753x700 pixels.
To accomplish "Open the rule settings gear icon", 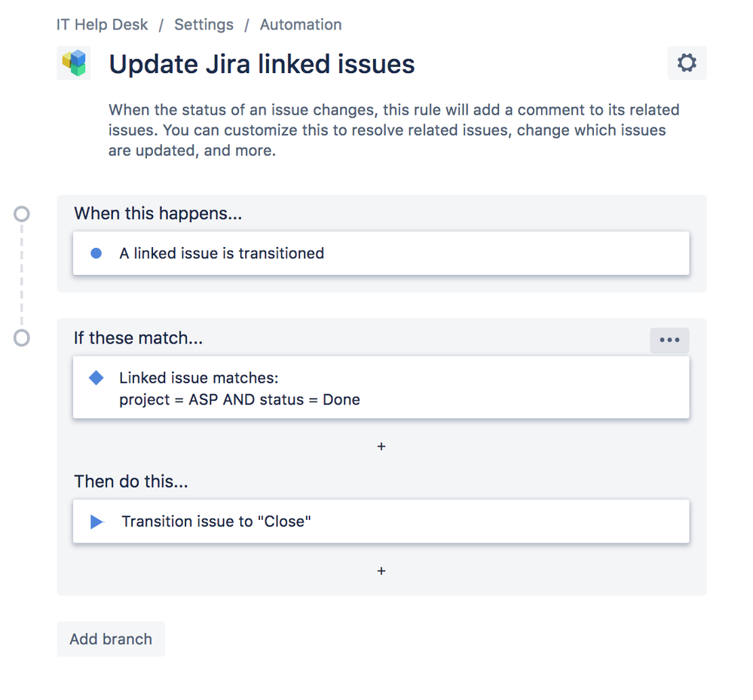I will 687,63.
